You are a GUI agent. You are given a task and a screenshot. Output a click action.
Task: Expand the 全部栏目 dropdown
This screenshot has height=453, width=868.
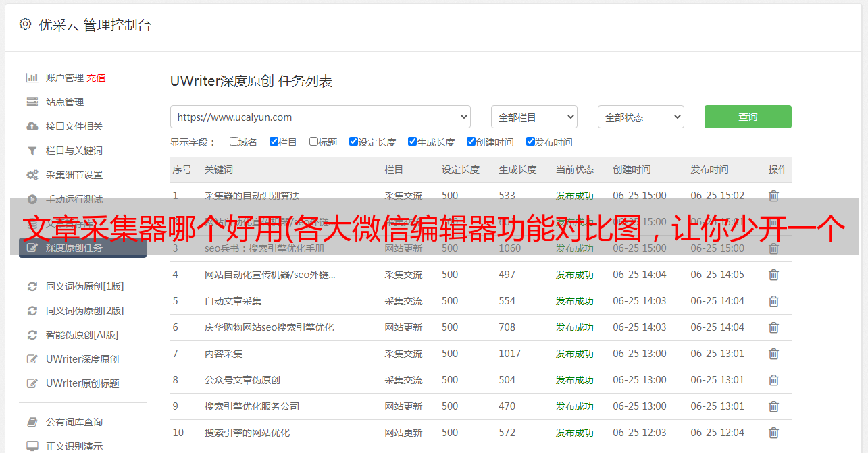tap(534, 117)
